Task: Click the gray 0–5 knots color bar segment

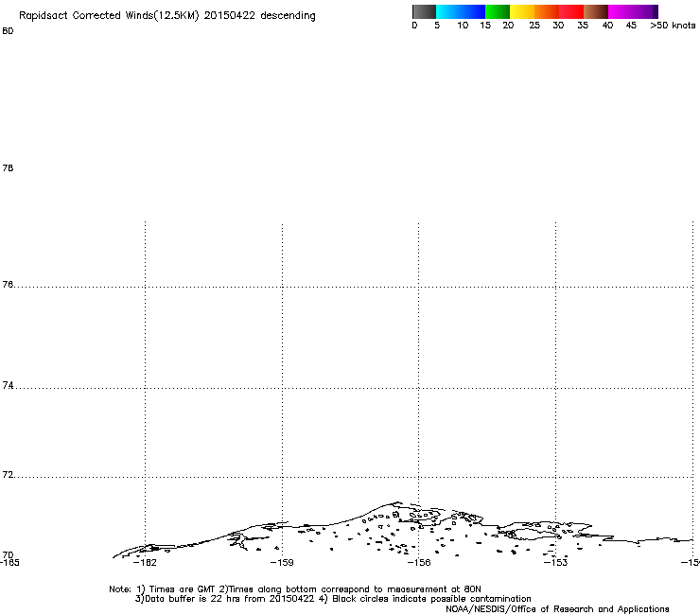Action: 424,11
